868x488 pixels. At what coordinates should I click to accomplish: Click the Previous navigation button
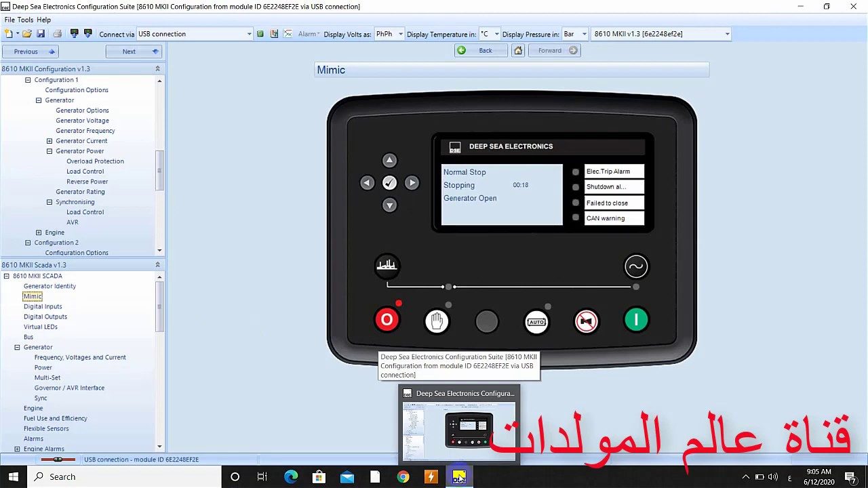point(31,52)
